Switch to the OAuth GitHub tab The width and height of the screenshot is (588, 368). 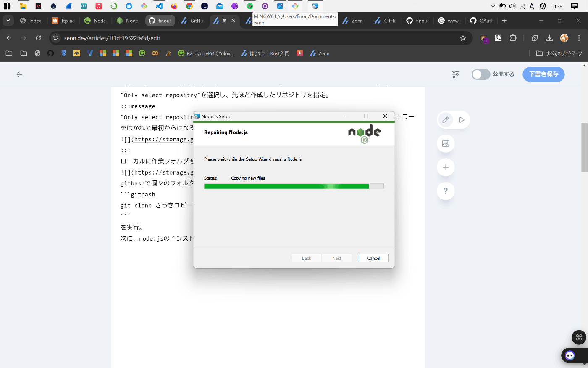pos(481,21)
